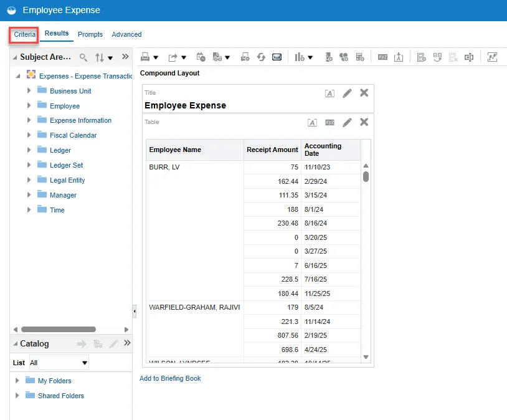Expand the Time folder
507x420 pixels.
click(x=29, y=209)
